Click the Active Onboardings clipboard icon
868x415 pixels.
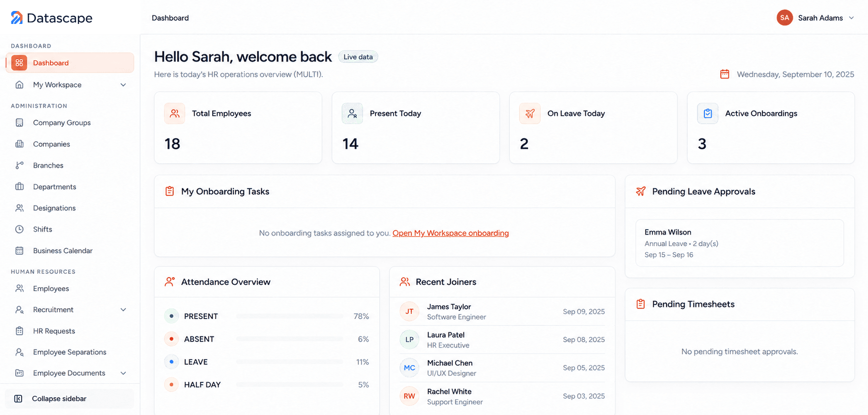click(708, 113)
